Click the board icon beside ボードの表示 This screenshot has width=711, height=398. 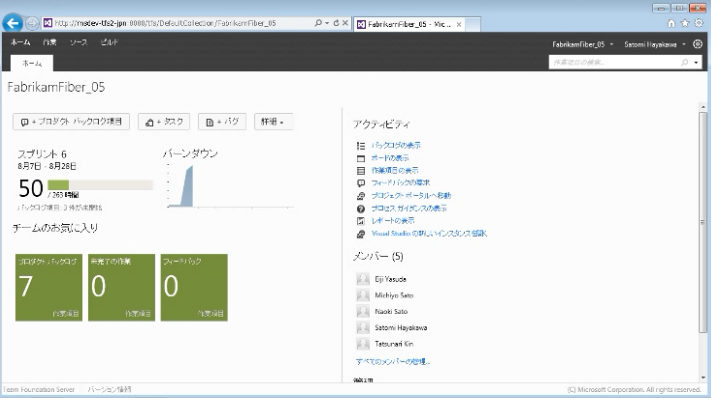[x=361, y=158]
